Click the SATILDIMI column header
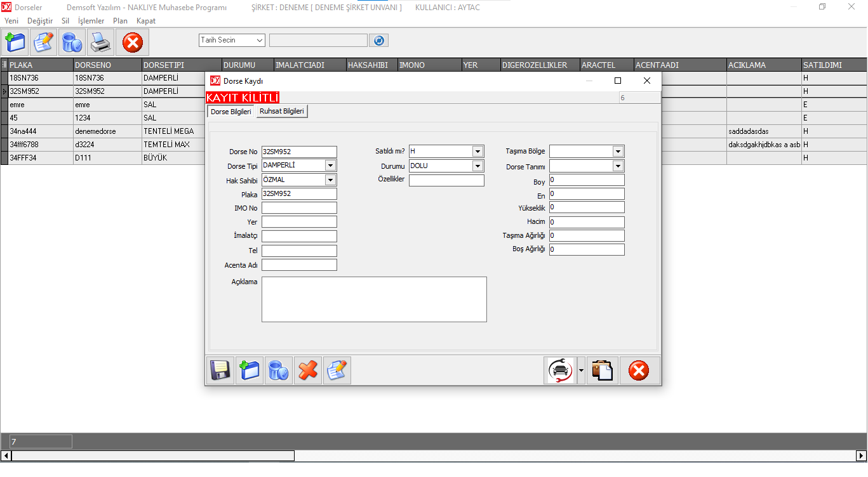Viewport: 868px width, 477px height. point(834,65)
